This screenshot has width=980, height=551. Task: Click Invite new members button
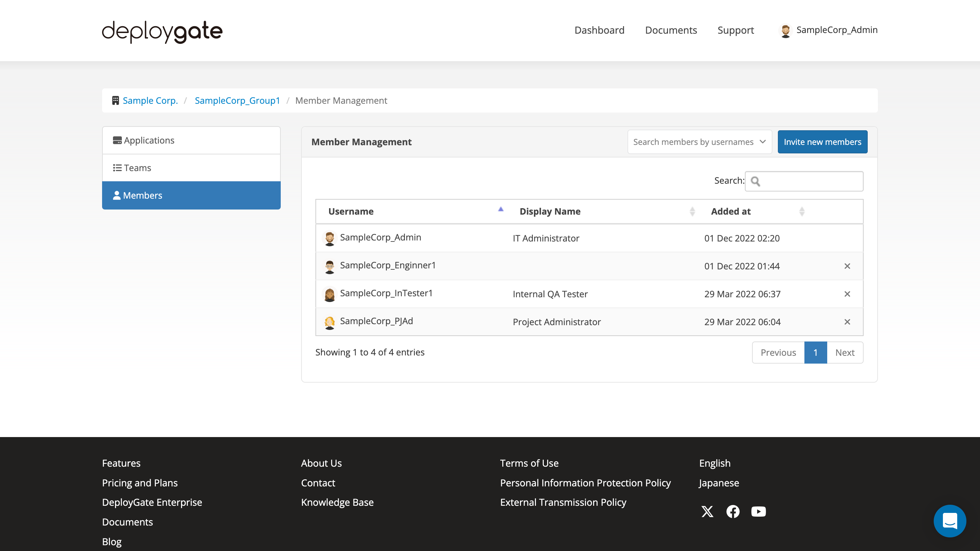822,142
